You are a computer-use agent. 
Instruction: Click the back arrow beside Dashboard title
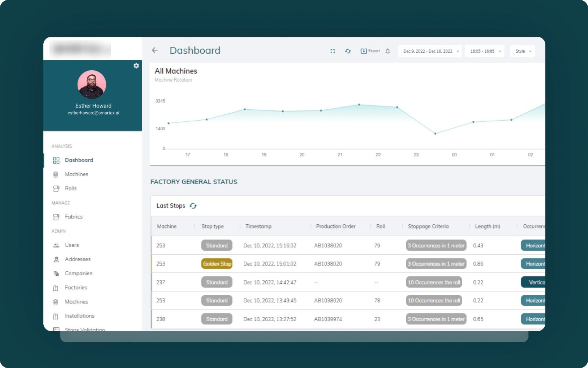(x=155, y=50)
